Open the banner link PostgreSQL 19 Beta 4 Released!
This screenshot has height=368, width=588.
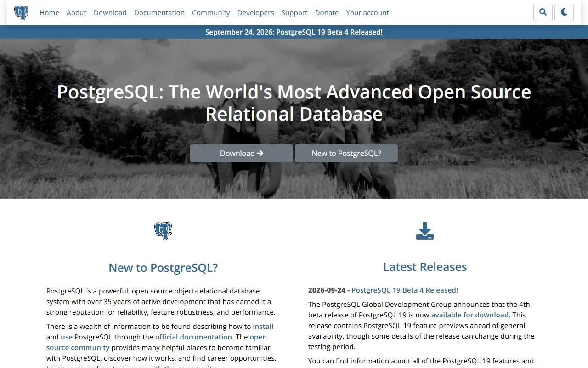[x=329, y=32]
